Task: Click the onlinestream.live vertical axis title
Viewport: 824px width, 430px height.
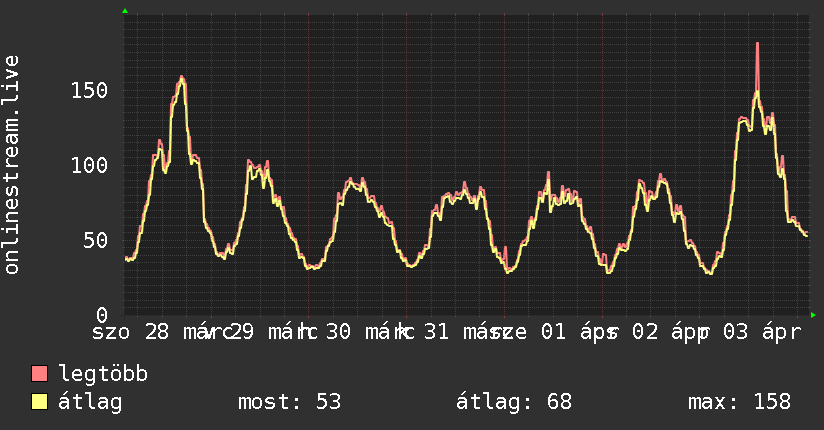Action: coord(11,165)
